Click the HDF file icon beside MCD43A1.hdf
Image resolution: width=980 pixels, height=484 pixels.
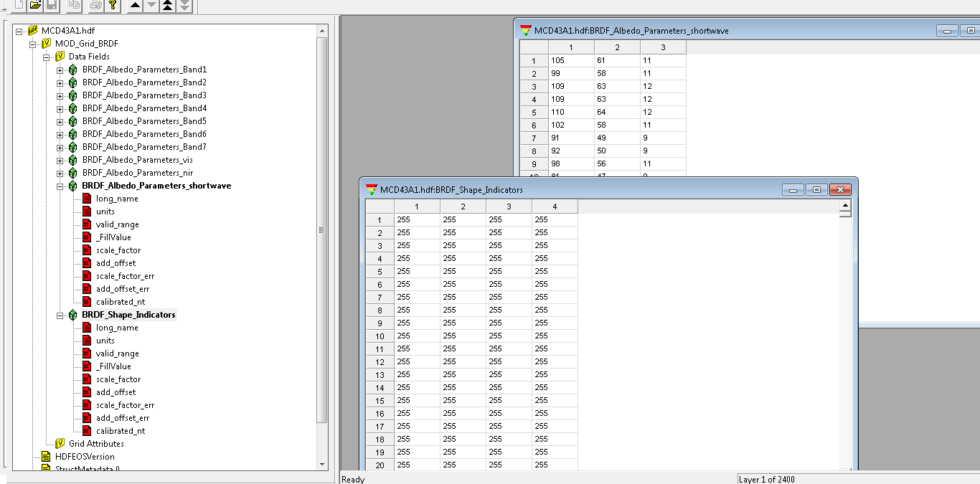pos(32,31)
